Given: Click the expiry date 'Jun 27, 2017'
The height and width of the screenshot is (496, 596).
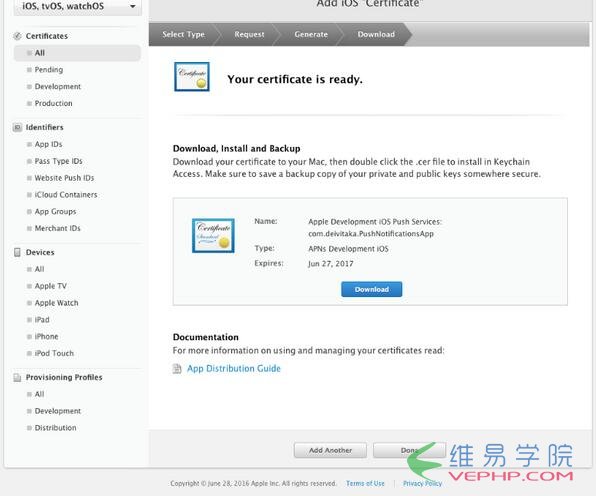Looking at the screenshot, I should (x=331, y=264).
